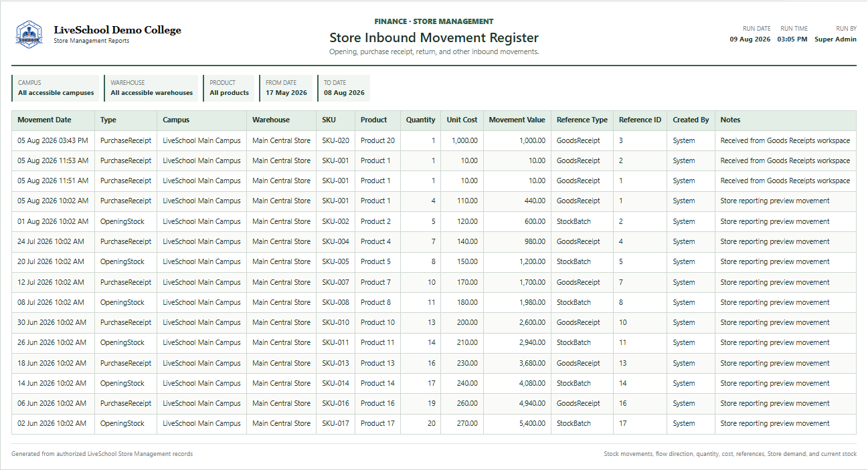868x470 pixels.
Task: Click movement date '05 Aug 2026 11:53 AM'
Action: (x=53, y=161)
